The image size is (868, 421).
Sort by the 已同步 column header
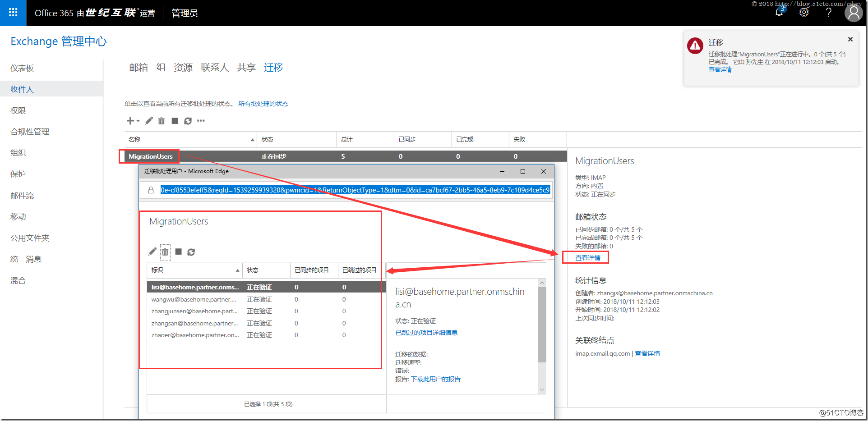[423, 139]
